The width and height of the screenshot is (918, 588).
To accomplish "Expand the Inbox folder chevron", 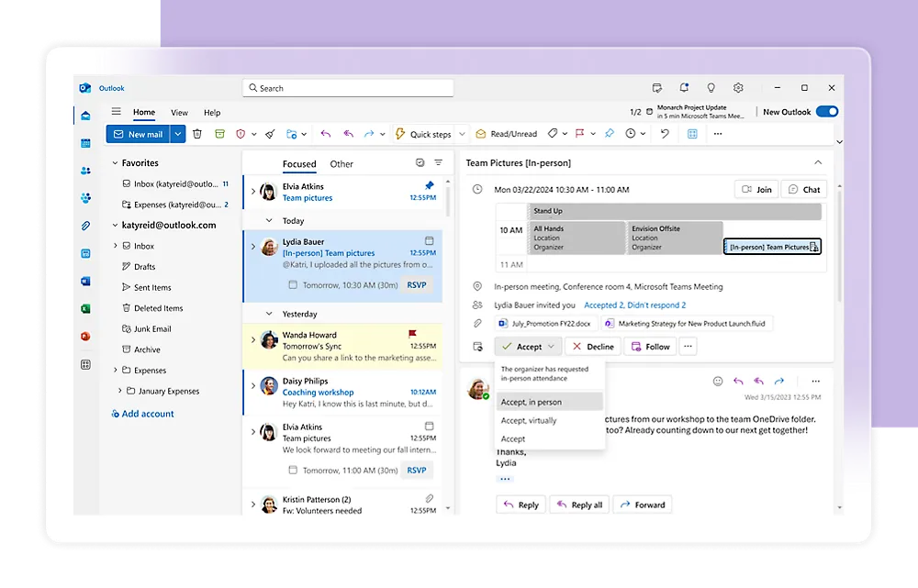I will point(116,246).
